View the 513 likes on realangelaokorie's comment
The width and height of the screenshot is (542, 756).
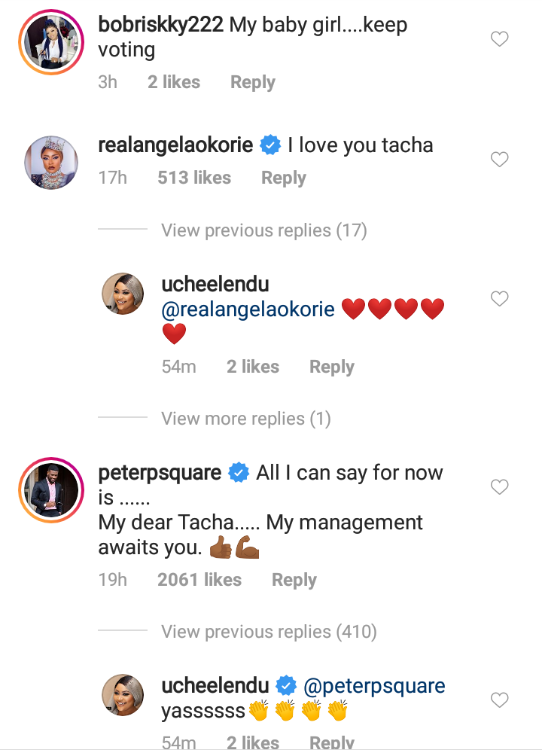coord(193,178)
